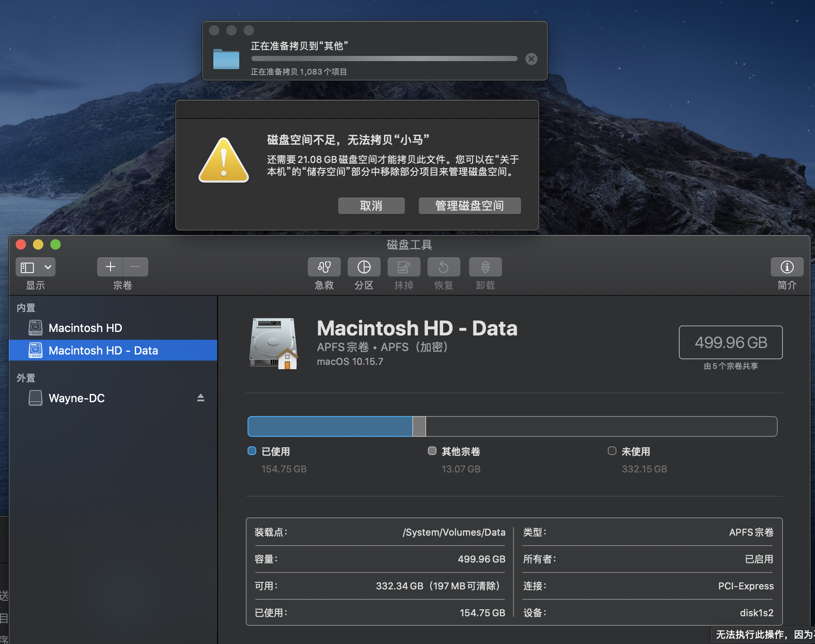The image size is (815, 644).
Task: Expand the 显示 view options chevron
Action: pyautogui.click(x=48, y=267)
